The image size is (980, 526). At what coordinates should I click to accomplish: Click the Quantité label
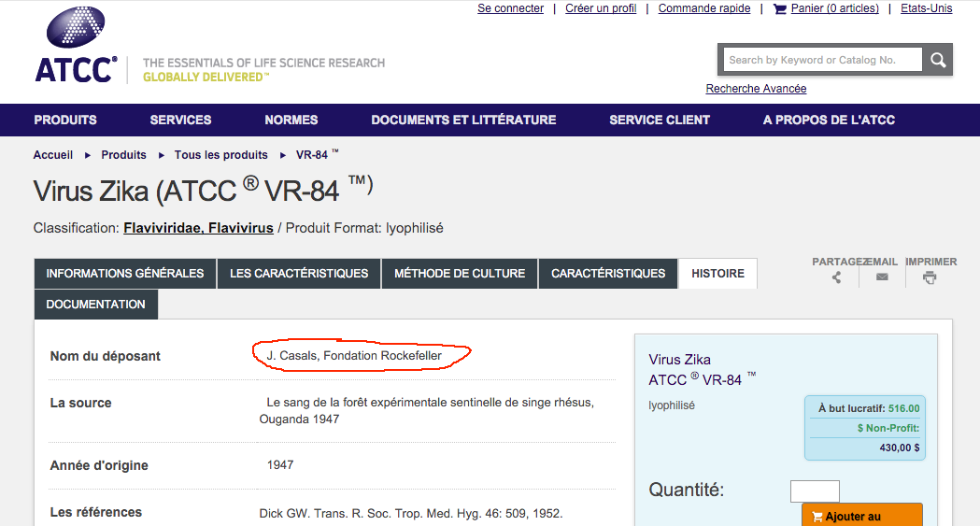pyautogui.click(x=687, y=490)
